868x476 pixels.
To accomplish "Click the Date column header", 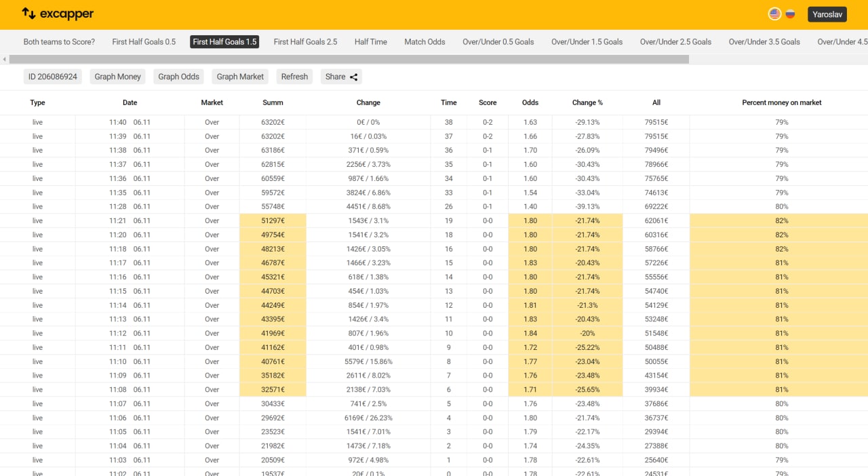I will click(130, 102).
